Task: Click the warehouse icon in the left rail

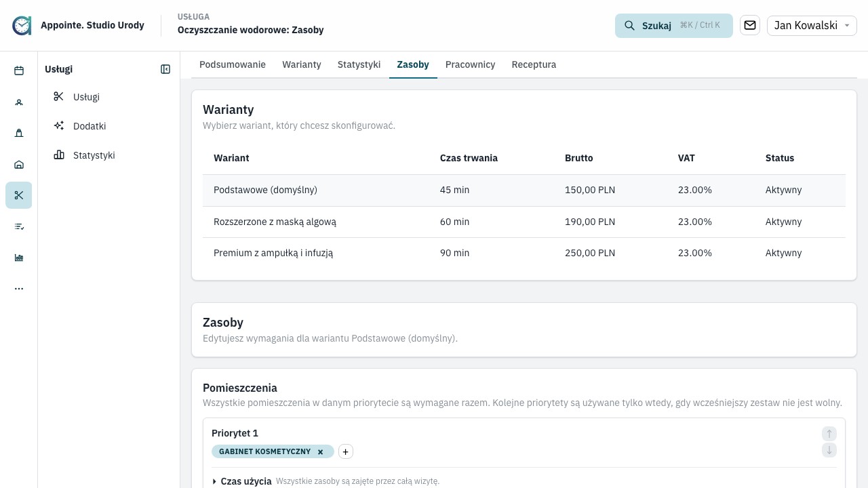Action: coord(19,165)
